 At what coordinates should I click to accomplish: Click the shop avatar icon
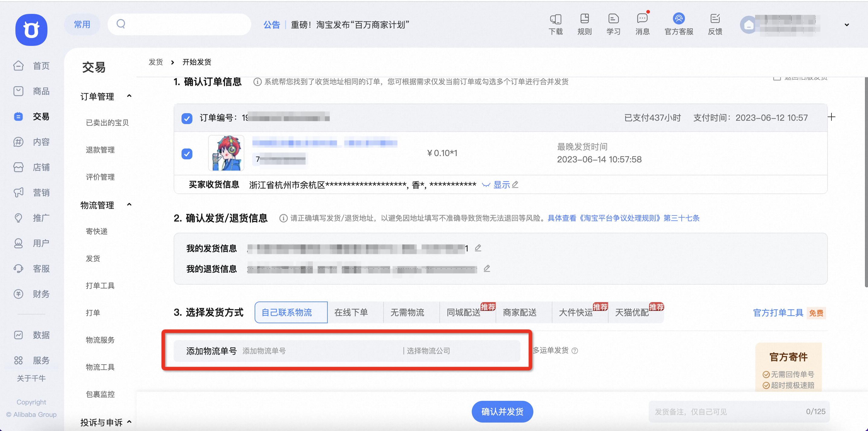tap(749, 25)
